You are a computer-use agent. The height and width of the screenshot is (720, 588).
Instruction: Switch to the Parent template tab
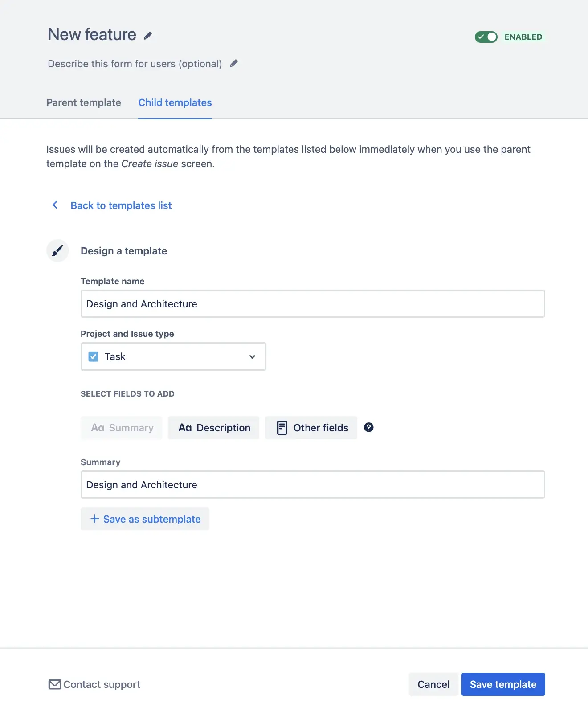84,102
